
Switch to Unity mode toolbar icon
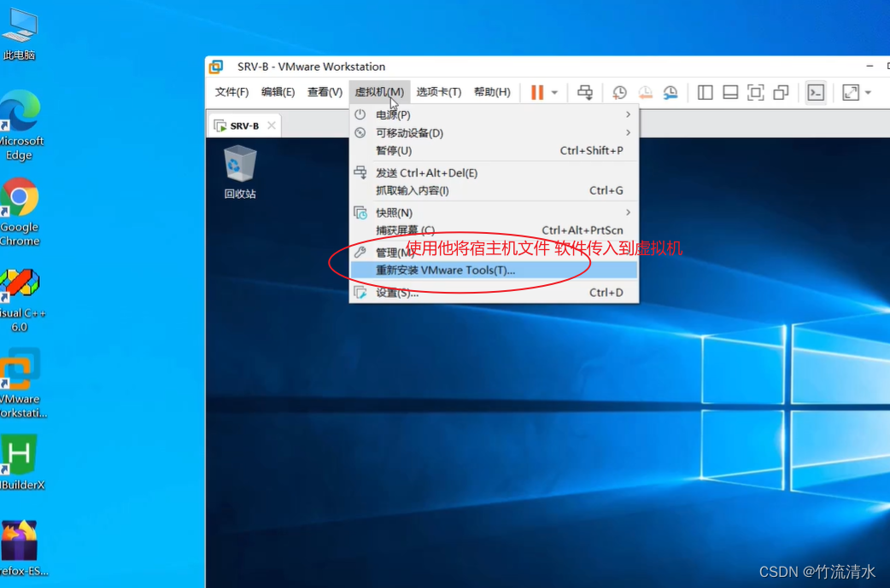tap(781, 92)
